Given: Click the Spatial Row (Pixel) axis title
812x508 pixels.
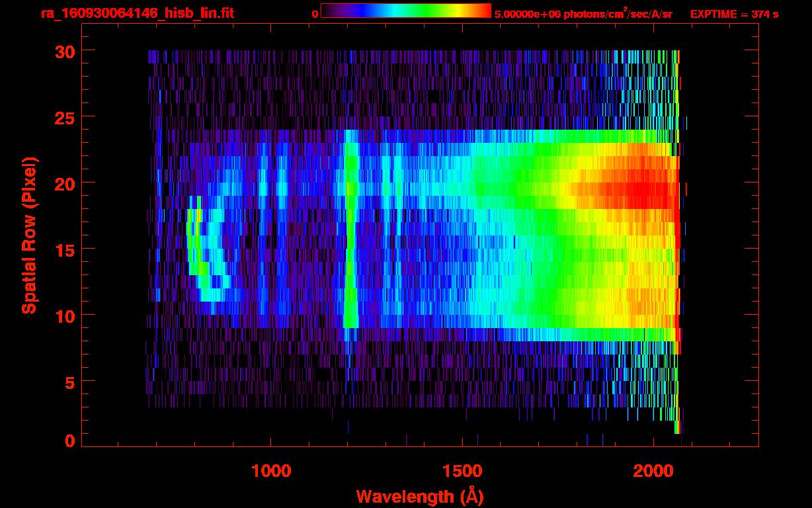Looking at the screenshot, I should (x=29, y=235).
